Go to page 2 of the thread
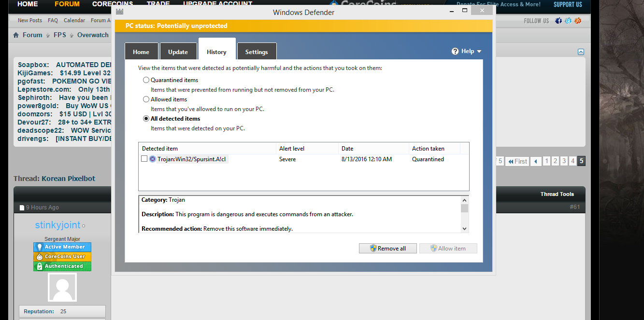This screenshot has width=644, height=320. (556, 161)
